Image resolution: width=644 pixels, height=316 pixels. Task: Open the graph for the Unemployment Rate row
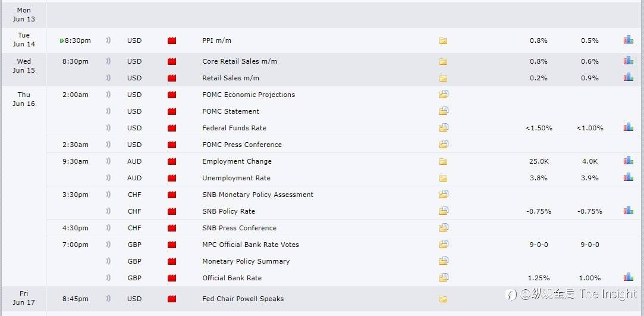[x=628, y=177]
